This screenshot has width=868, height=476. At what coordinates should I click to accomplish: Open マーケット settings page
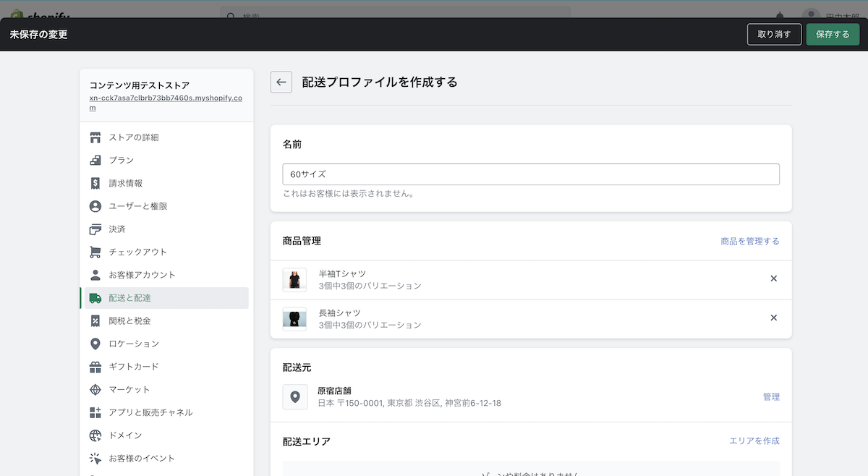[x=166, y=389]
